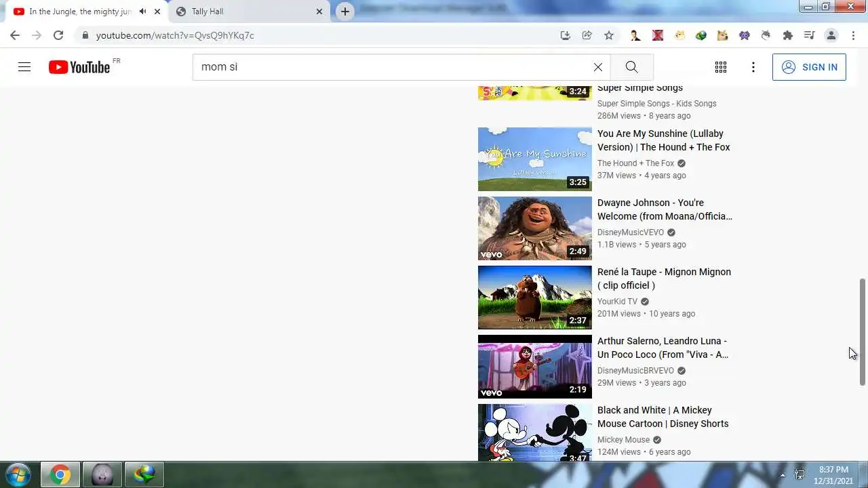Open a new browser tab
This screenshot has width=868, height=488.
click(x=345, y=12)
